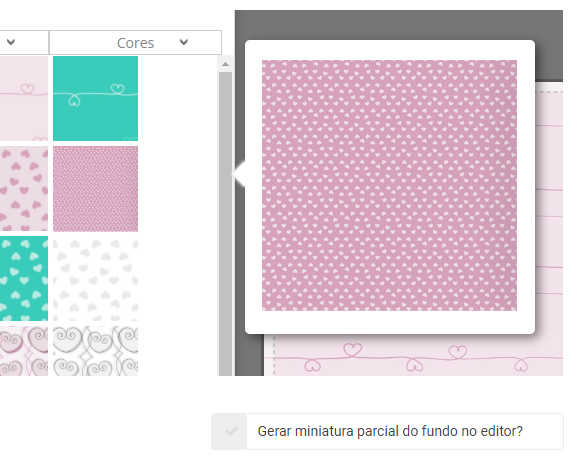
Task: Click the large pink hearts preview image
Action: pos(389,185)
